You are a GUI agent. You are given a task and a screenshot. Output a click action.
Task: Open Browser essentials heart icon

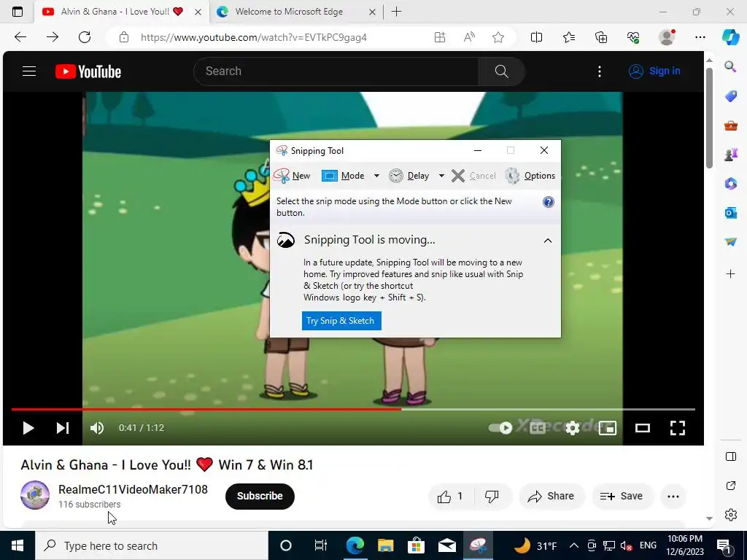(x=633, y=37)
